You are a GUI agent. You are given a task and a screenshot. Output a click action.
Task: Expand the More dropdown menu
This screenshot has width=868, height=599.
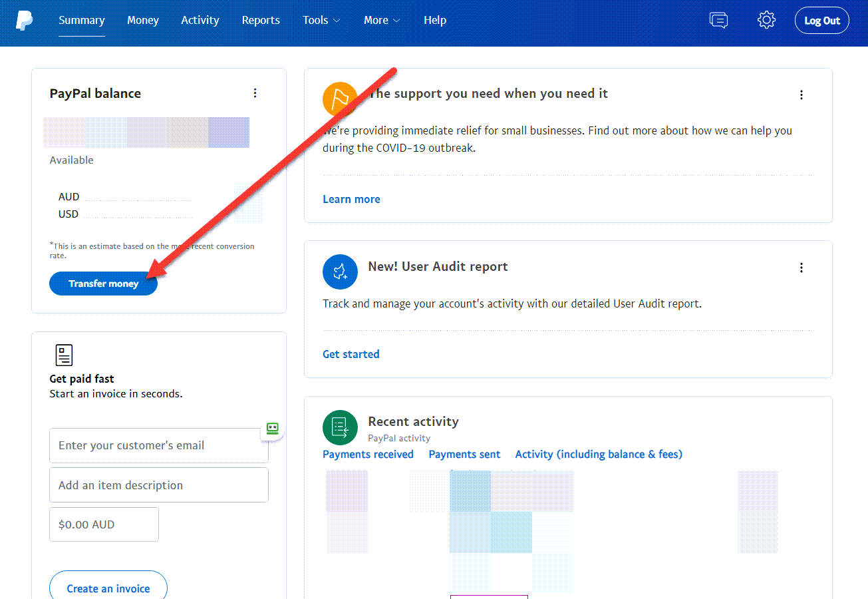pyautogui.click(x=382, y=20)
